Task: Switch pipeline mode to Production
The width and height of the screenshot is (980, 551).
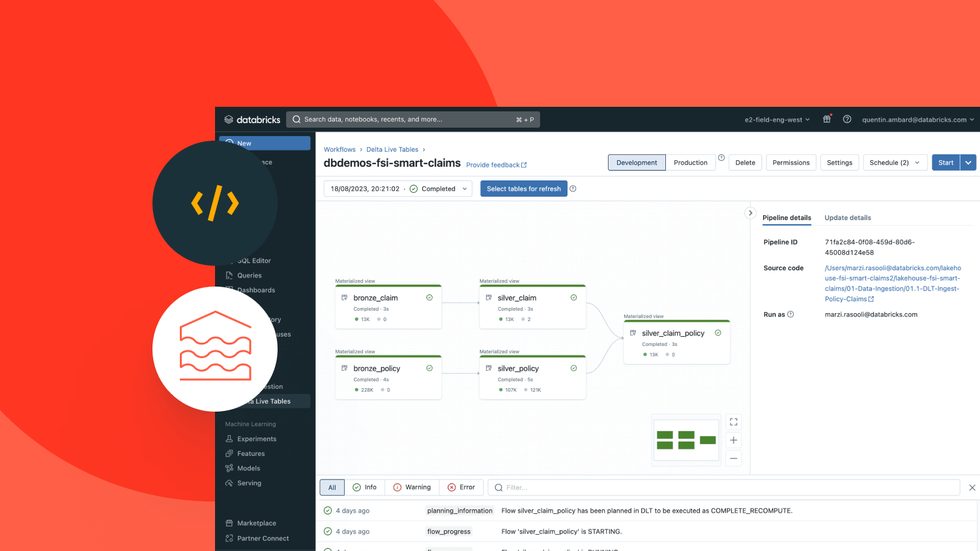Action: tap(691, 163)
